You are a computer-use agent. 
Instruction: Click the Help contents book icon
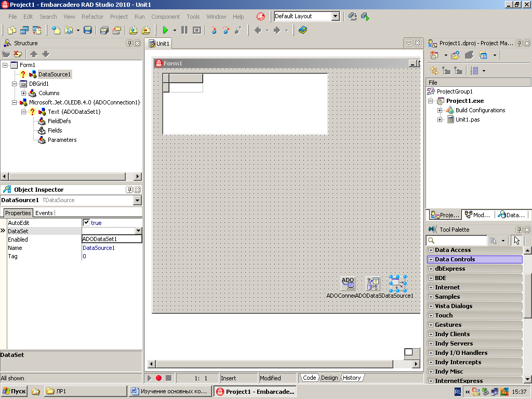click(x=303, y=30)
